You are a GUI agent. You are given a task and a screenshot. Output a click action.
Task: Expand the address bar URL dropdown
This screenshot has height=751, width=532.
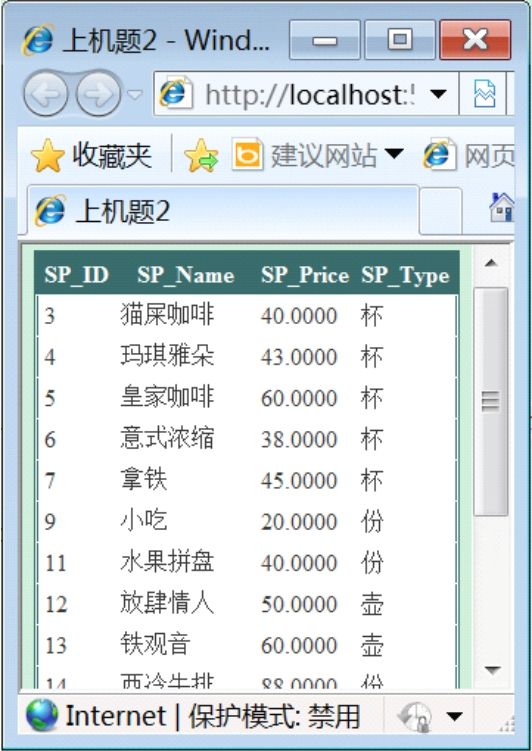coord(438,94)
